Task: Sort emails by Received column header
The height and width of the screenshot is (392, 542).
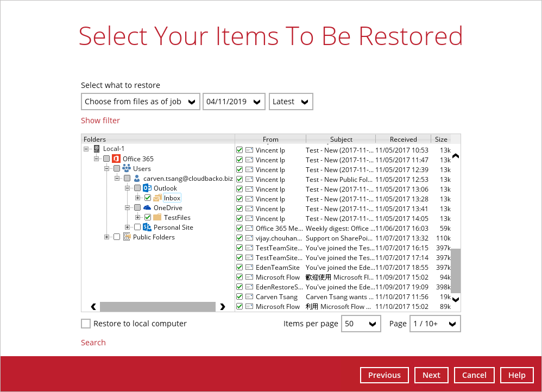Action: (x=403, y=140)
